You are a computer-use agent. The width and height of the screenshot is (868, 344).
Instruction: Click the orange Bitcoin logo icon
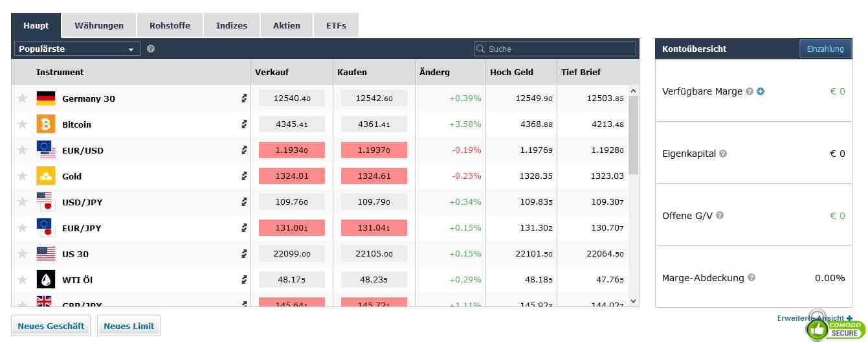[46, 124]
